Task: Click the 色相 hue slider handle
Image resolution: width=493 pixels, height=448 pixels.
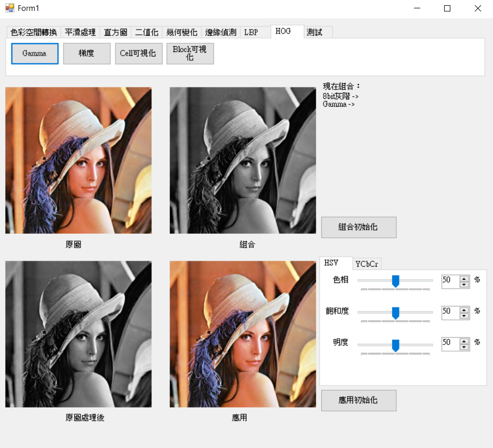Action: pyautogui.click(x=396, y=281)
